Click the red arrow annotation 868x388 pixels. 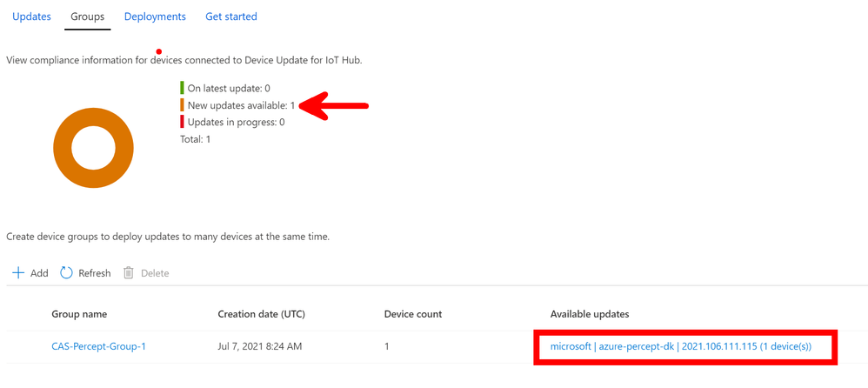click(x=334, y=105)
